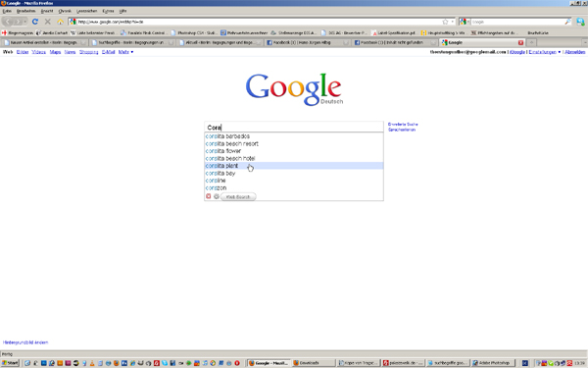This screenshot has width=588, height=368.
Task: Select suggestion 'coralita barbados'
Action: click(x=294, y=136)
